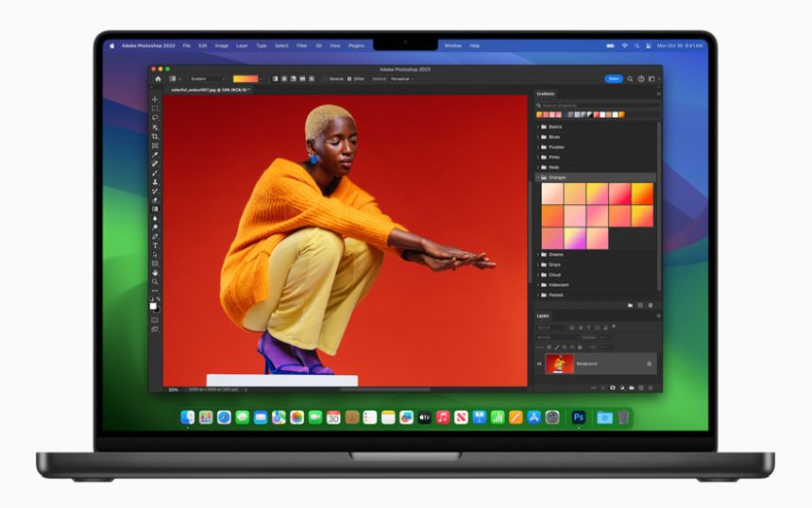Enable the Reverse checkbox

click(326, 79)
